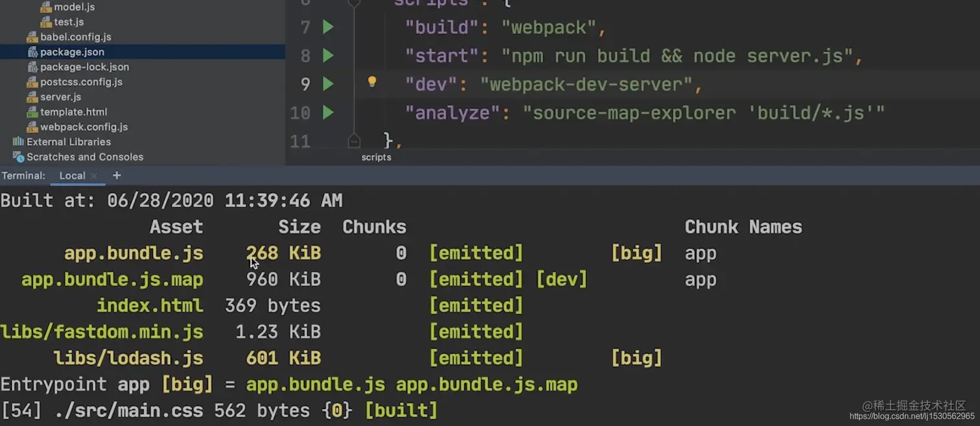
Task: Click the Scratches and Consoles icon
Action: coord(18,156)
